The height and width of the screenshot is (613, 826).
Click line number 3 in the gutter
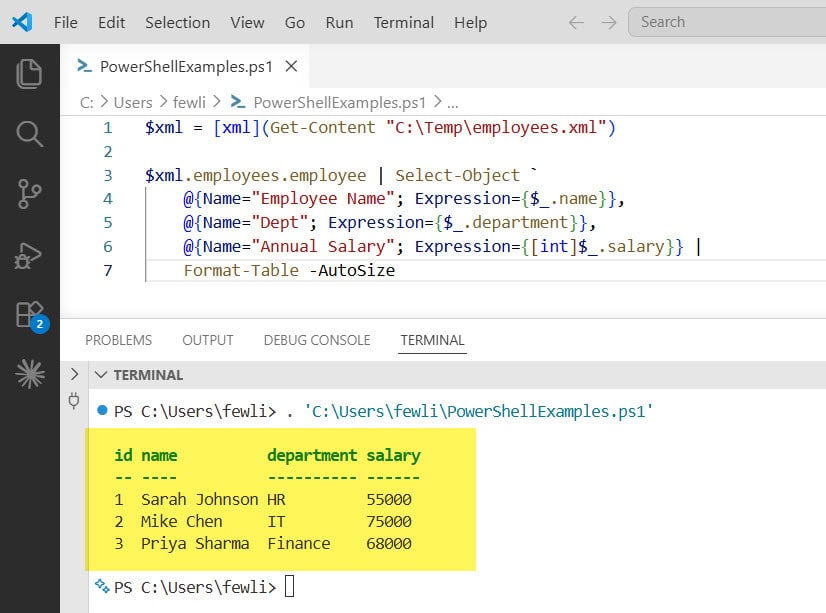107,175
